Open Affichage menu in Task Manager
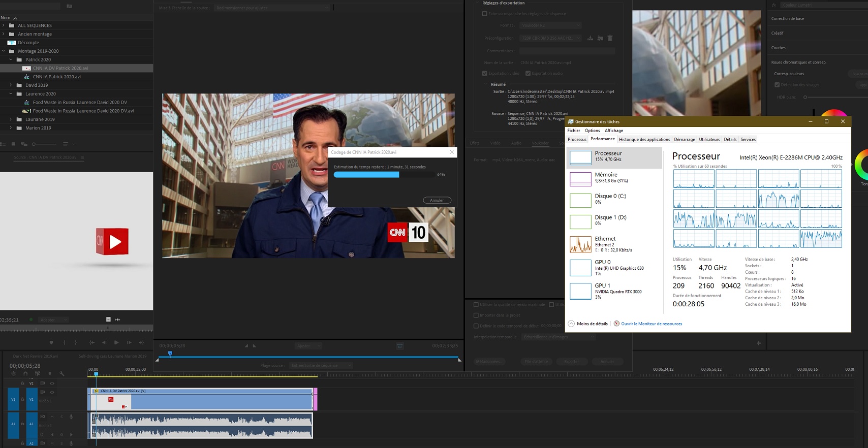The image size is (868, 448). pyautogui.click(x=614, y=131)
